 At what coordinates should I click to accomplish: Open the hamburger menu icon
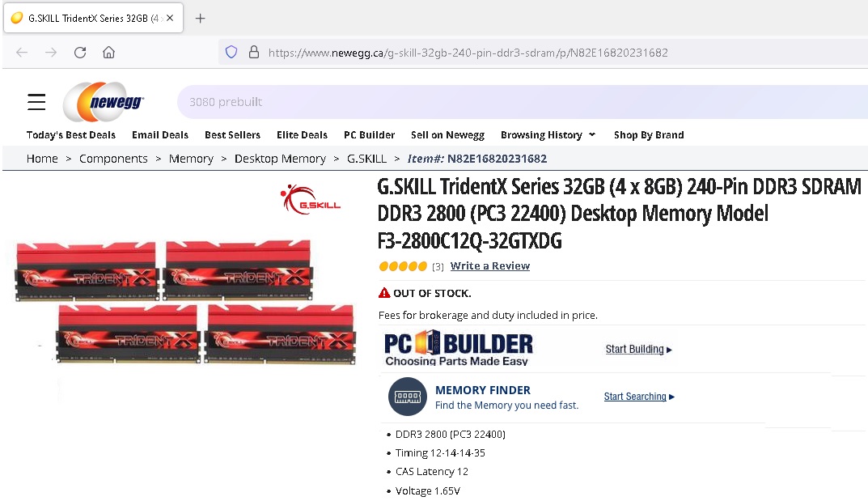pyautogui.click(x=36, y=102)
